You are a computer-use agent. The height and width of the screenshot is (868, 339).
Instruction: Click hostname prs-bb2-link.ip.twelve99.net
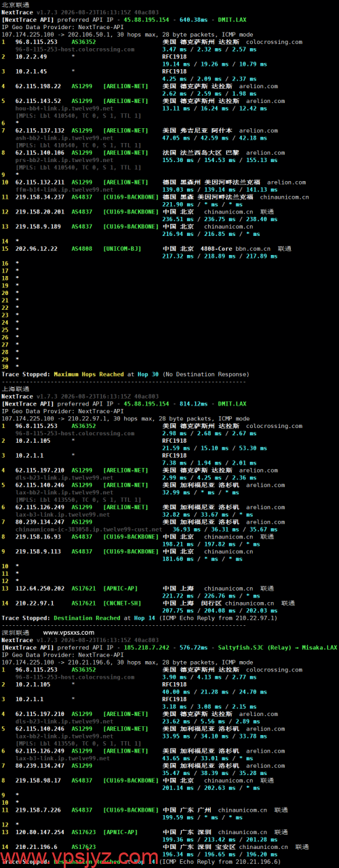click(x=64, y=160)
